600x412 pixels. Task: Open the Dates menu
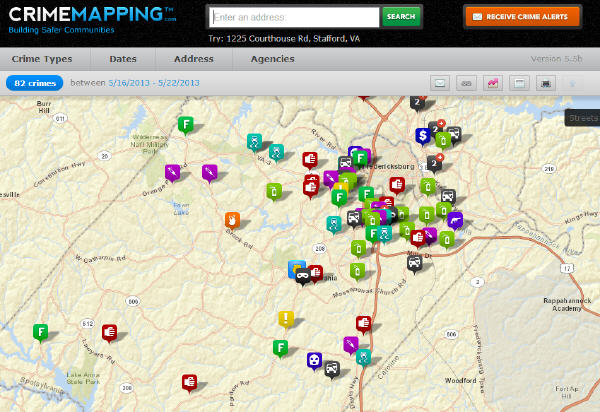pos(123,59)
